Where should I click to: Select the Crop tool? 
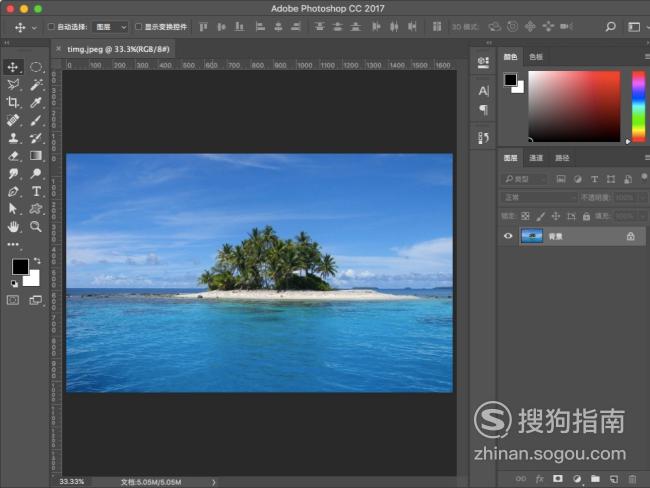[x=13, y=102]
